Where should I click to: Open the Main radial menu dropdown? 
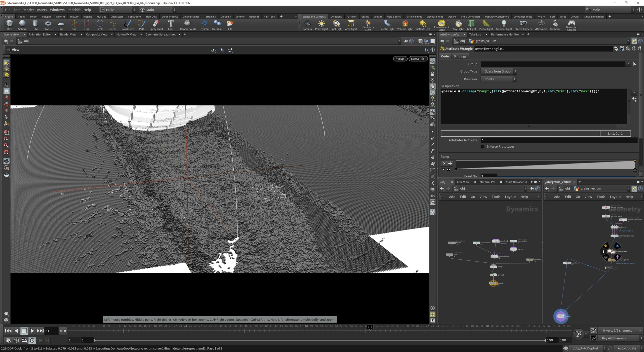click(158, 10)
